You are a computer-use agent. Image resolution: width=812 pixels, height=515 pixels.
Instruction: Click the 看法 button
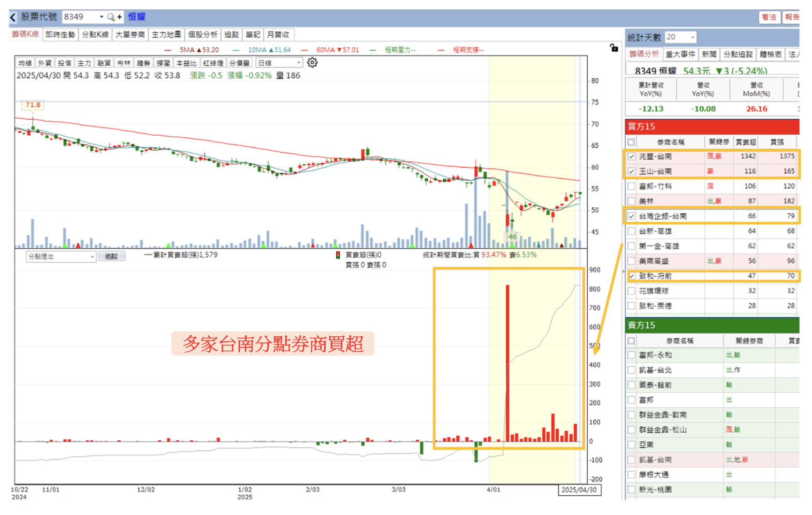(x=769, y=17)
